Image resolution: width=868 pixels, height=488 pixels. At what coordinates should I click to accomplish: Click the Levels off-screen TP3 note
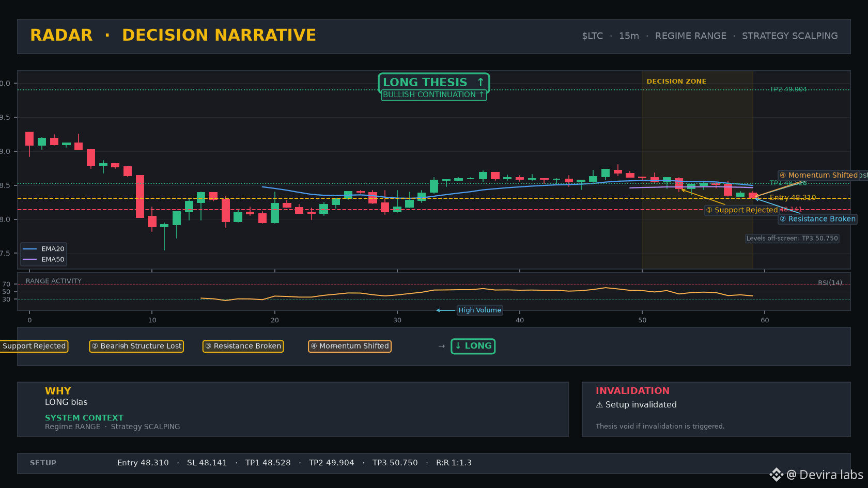coord(792,238)
